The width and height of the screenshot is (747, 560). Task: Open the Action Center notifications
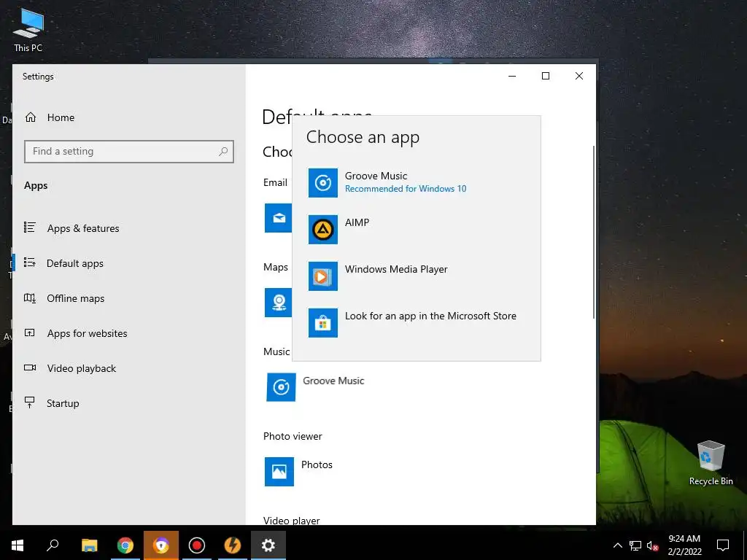click(723, 545)
